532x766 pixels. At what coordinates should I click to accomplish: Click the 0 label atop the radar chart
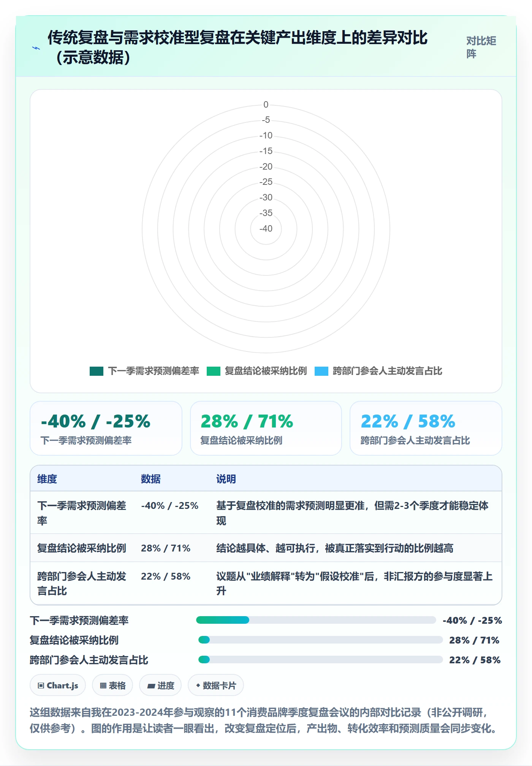266,105
